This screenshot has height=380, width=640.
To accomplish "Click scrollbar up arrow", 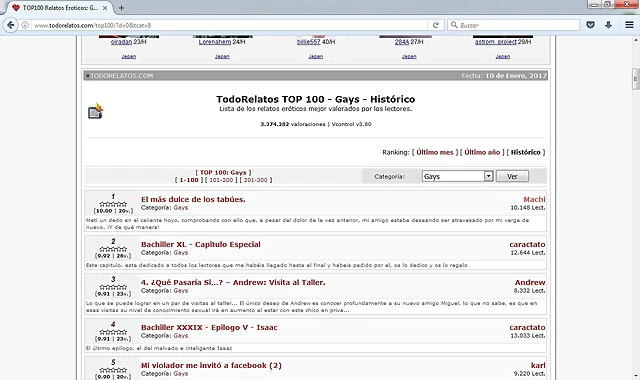I will (x=636, y=40).
